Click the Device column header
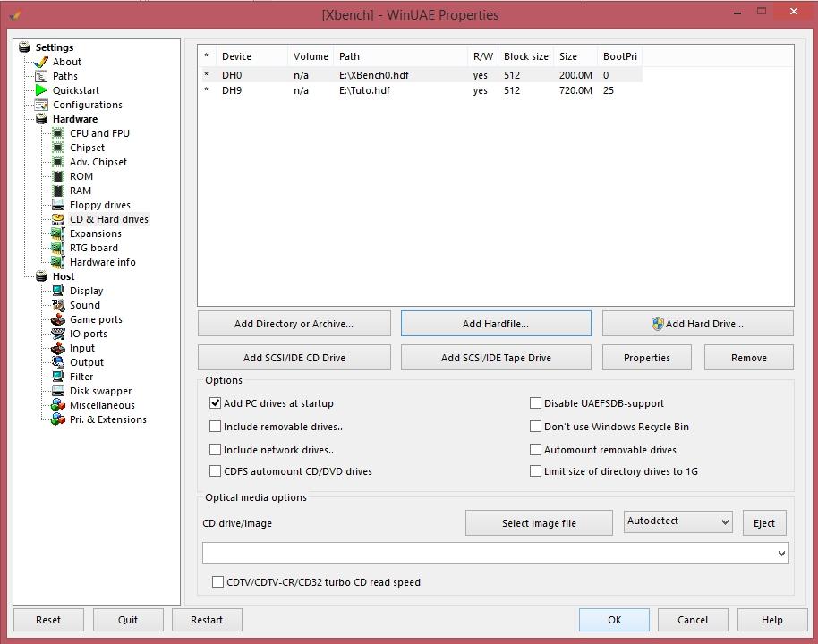This screenshot has width=818, height=644. coord(251,56)
